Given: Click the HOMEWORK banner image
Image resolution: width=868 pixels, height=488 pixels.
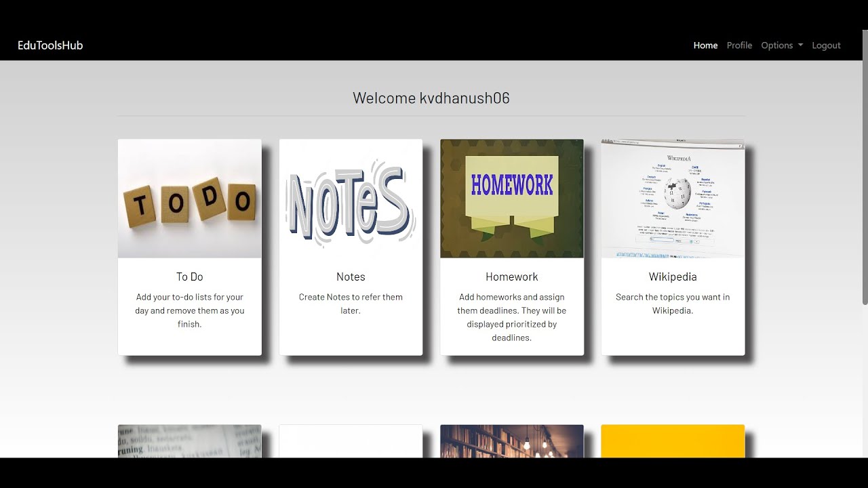Looking at the screenshot, I should pyautogui.click(x=512, y=199).
